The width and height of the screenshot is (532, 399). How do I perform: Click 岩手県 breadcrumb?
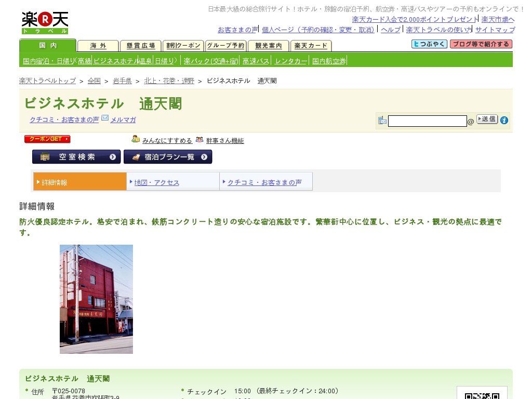122,81
